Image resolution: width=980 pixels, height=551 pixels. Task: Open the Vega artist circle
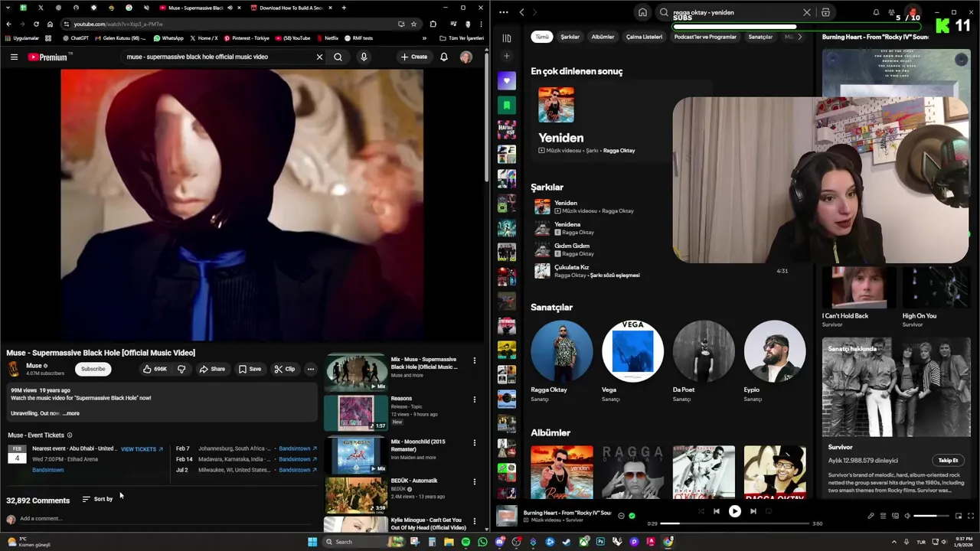tap(632, 351)
